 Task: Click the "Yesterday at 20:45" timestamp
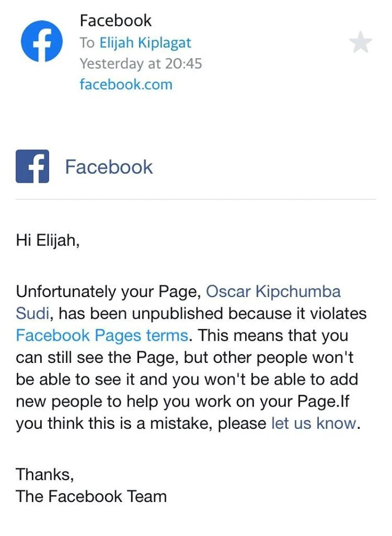[141, 64]
